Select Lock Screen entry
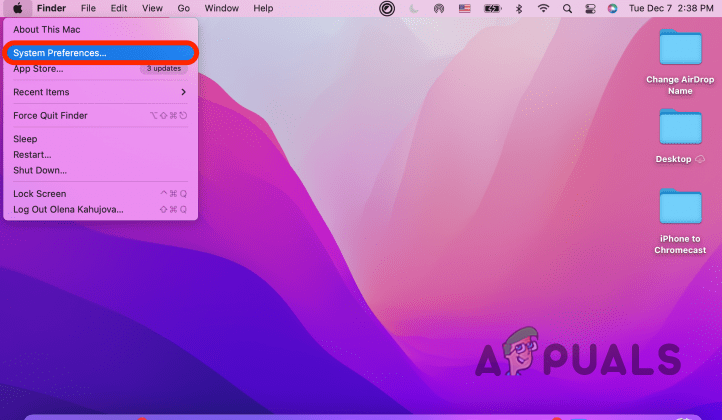The image size is (722, 420). (x=100, y=194)
